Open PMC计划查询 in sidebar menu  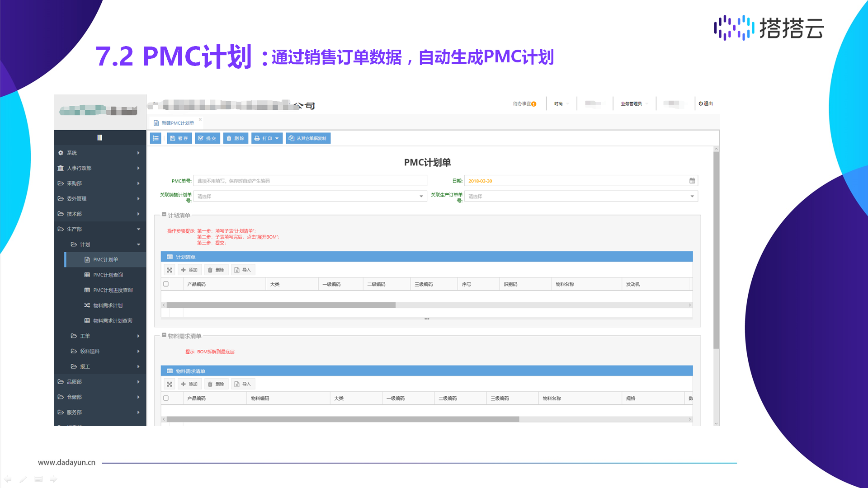point(108,275)
